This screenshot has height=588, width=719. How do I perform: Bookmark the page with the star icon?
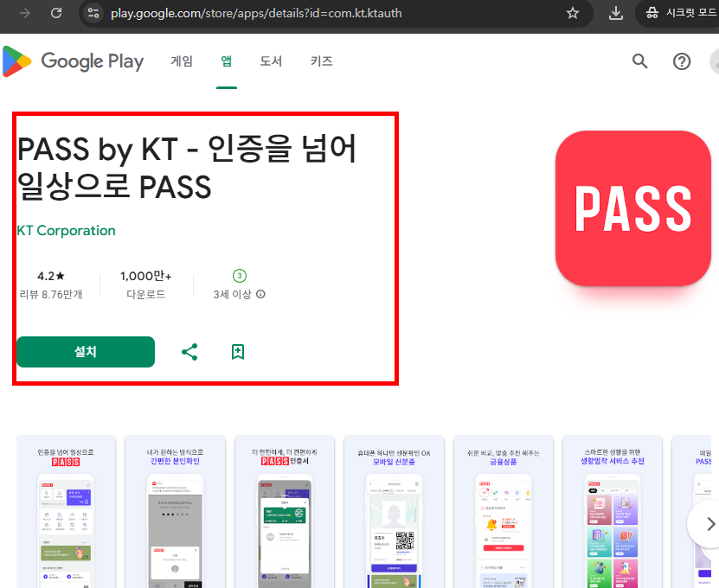point(571,14)
